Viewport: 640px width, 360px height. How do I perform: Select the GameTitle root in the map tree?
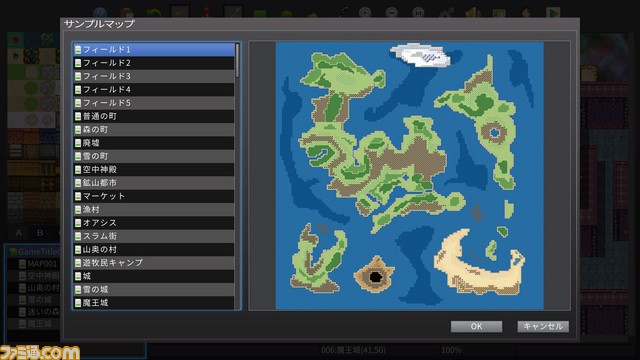click(34, 252)
